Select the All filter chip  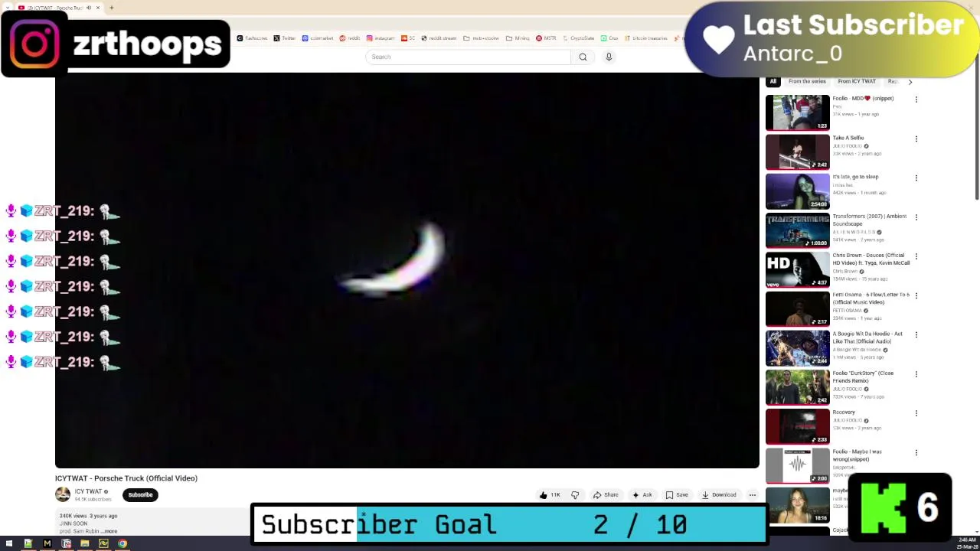773,81
